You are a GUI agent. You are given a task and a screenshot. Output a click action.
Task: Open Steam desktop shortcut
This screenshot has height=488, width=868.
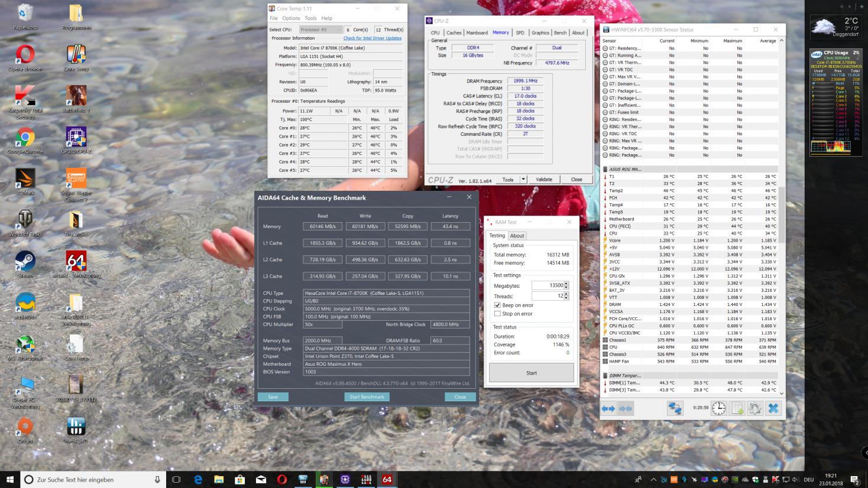[x=25, y=265]
